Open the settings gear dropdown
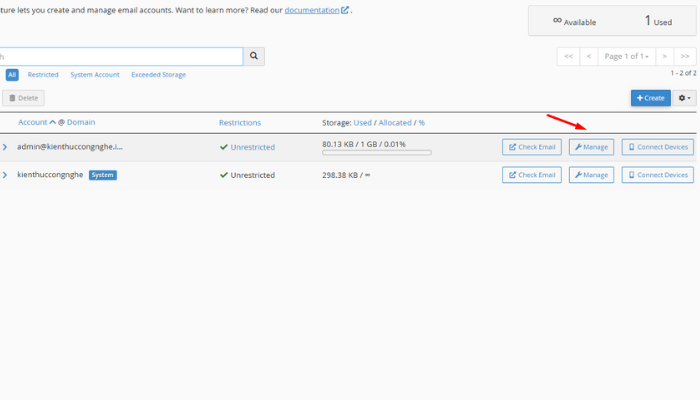This screenshot has height=400, width=700. pos(685,98)
